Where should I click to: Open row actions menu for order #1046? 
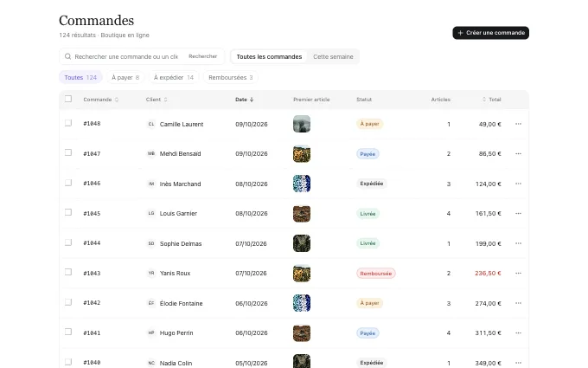click(x=518, y=184)
